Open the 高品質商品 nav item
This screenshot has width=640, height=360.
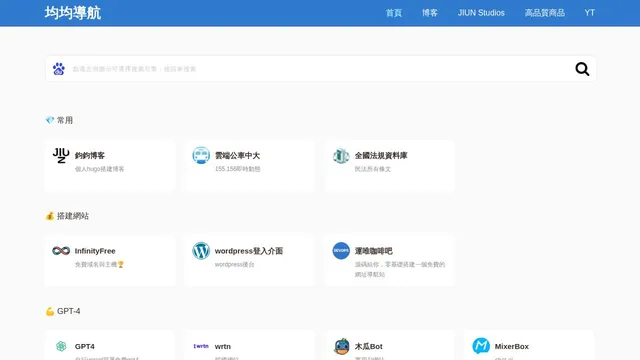(x=544, y=13)
